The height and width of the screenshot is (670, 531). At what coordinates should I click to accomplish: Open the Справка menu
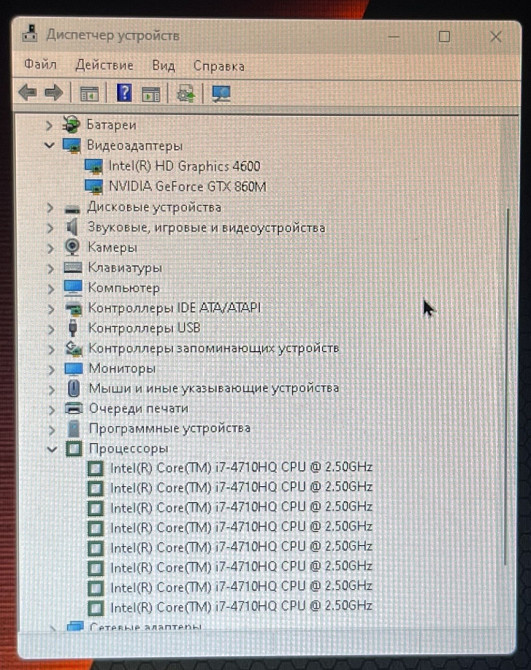pos(219,66)
